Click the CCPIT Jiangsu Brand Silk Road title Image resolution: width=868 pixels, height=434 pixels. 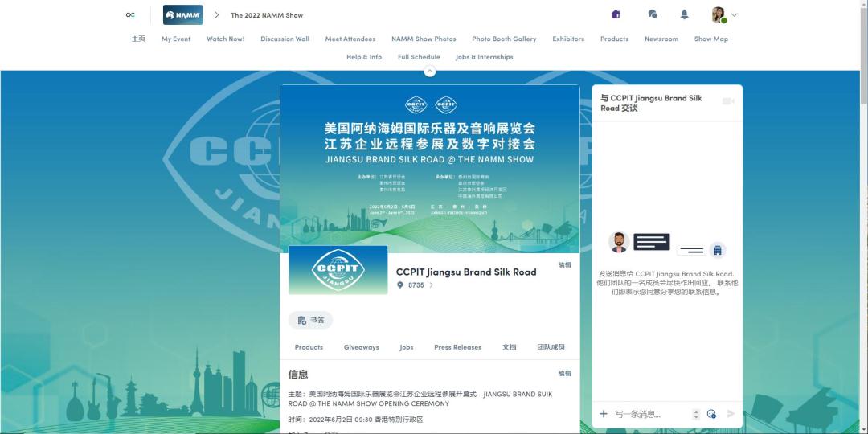[466, 272]
